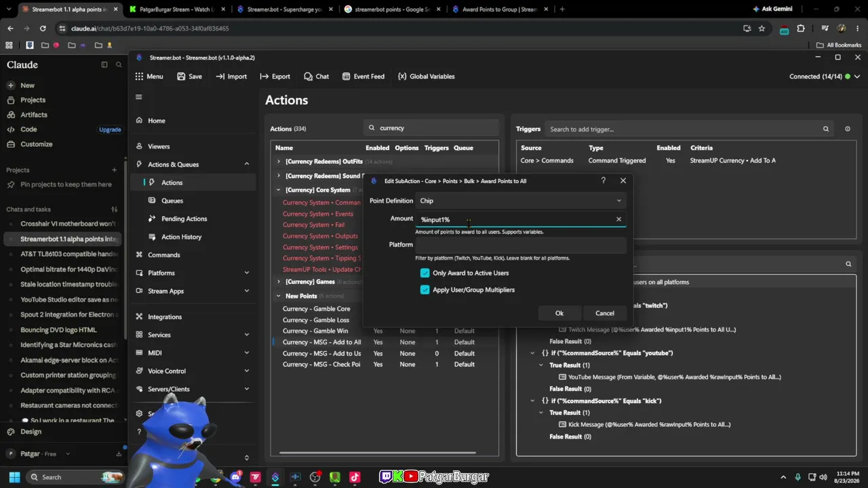Image resolution: width=868 pixels, height=488 pixels.
Task: Open the Point Definition dropdown showing Chip
Action: (520, 201)
